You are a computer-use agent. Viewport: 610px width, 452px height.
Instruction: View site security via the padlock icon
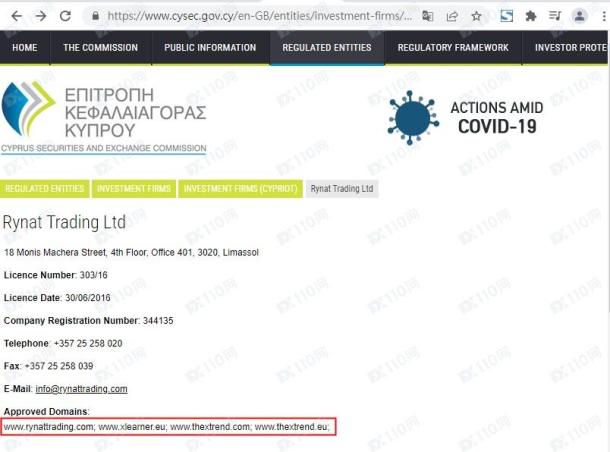pyautogui.click(x=95, y=16)
